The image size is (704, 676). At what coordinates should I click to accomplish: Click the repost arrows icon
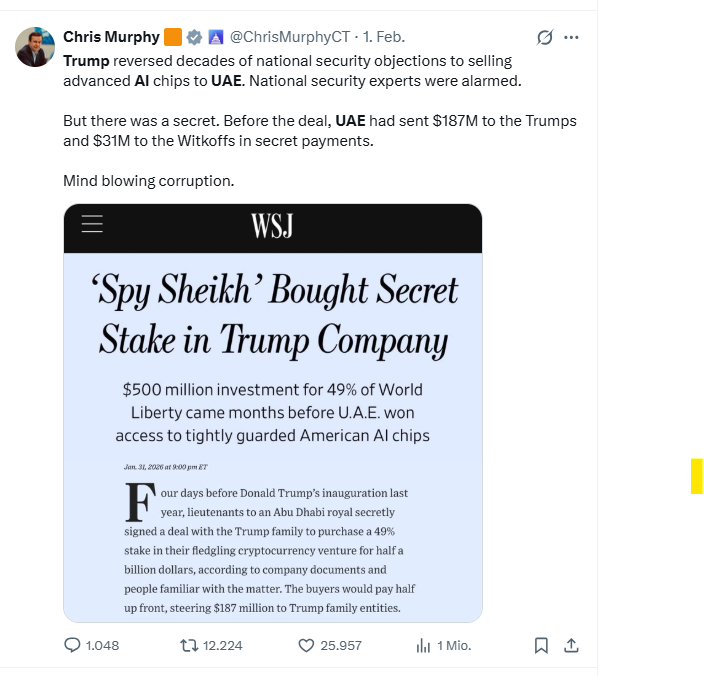[187, 645]
